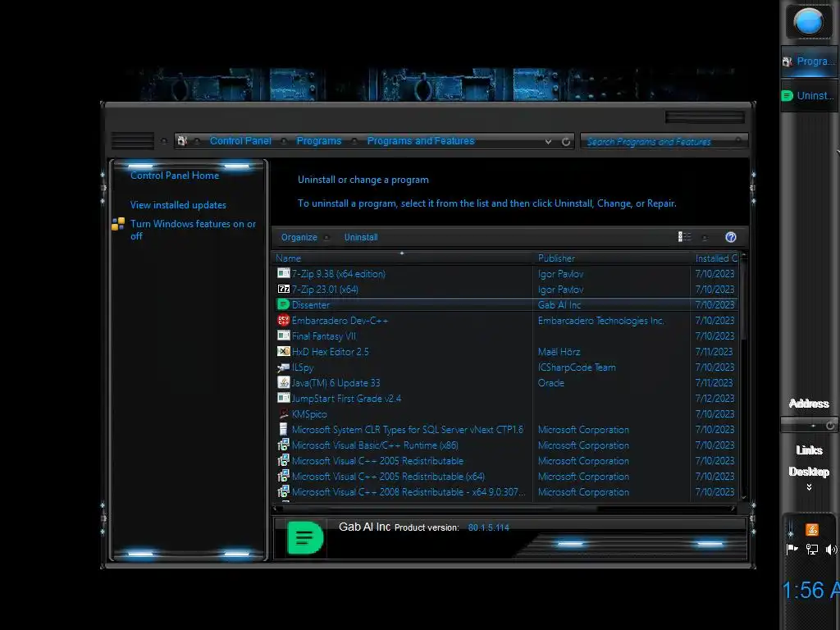Image resolution: width=840 pixels, height=630 pixels.
Task: Click the refresh icon in address bar
Action: pyautogui.click(x=566, y=141)
